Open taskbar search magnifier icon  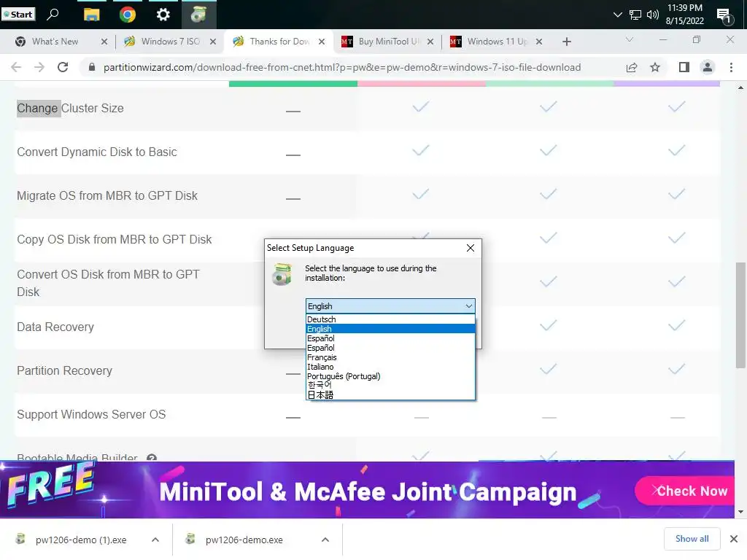(x=53, y=15)
